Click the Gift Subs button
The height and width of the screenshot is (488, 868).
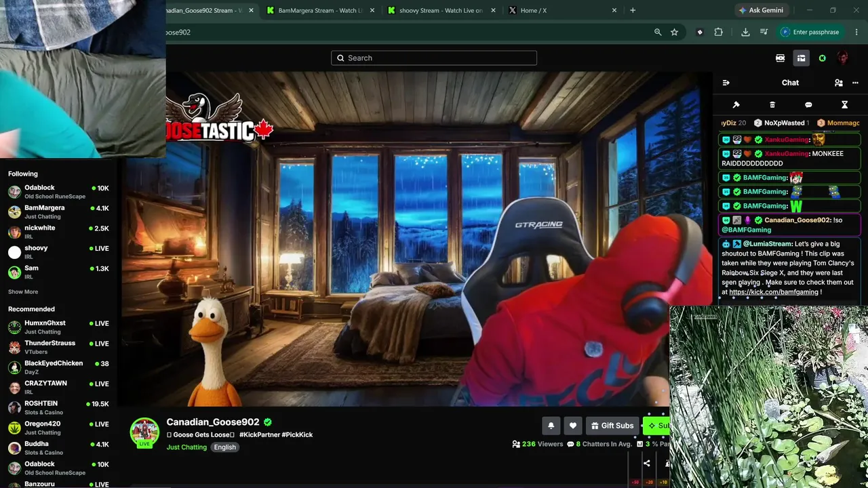(x=612, y=426)
